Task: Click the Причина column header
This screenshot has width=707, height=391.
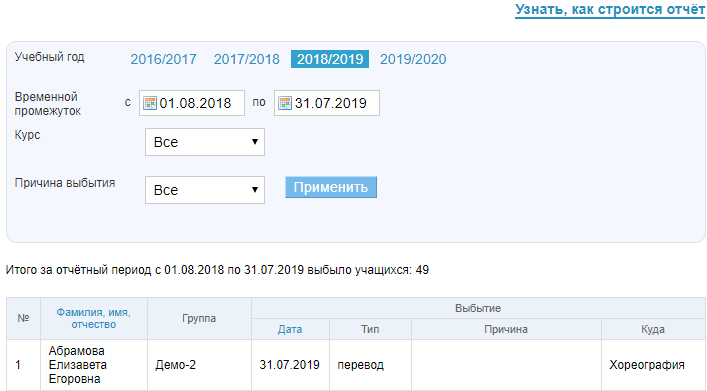Action: pos(506,329)
